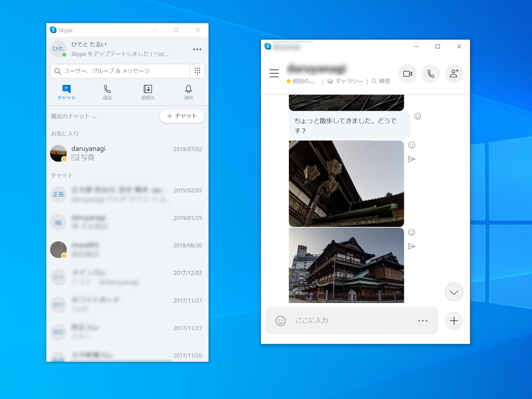Start a voice call
The width and height of the screenshot is (532, 399).
(x=431, y=74)
